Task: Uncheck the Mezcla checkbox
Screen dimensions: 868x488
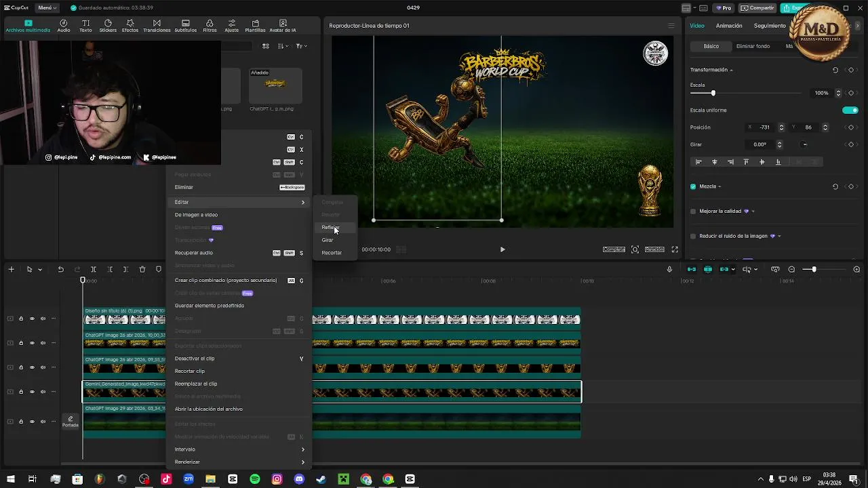Action: coord(693,186)
